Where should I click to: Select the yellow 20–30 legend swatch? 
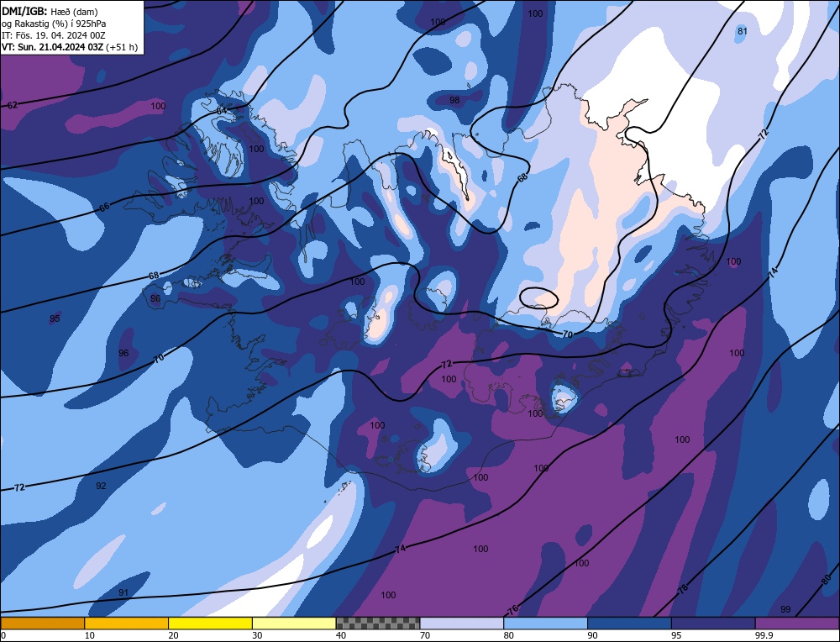[210, 624]
